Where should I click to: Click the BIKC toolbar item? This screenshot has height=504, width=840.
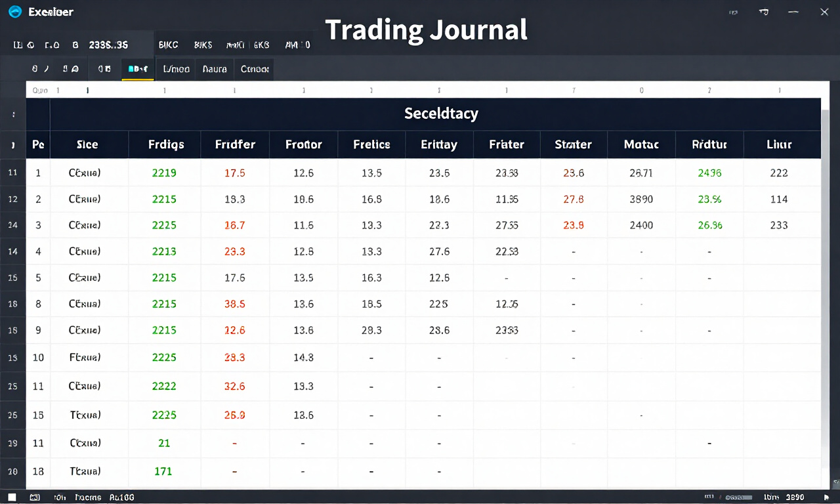[x=169, y=45]
